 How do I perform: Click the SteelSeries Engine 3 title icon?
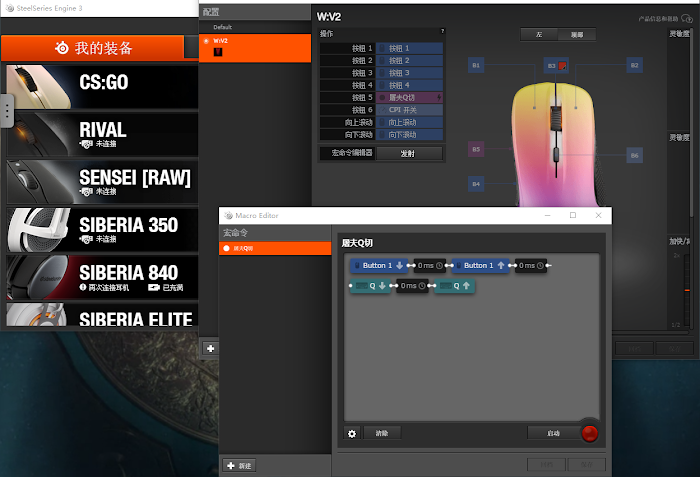(9, 8)
